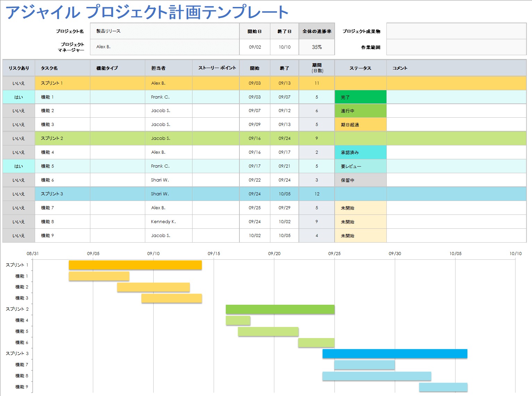
Task: Click the リスクあり column header
Action: (19, 68)
